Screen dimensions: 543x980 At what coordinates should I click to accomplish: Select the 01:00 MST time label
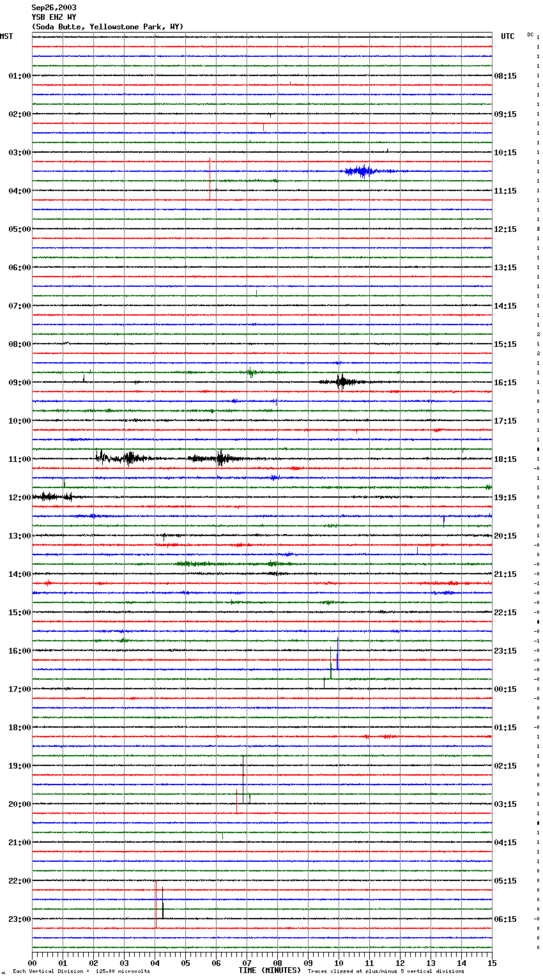20,76
